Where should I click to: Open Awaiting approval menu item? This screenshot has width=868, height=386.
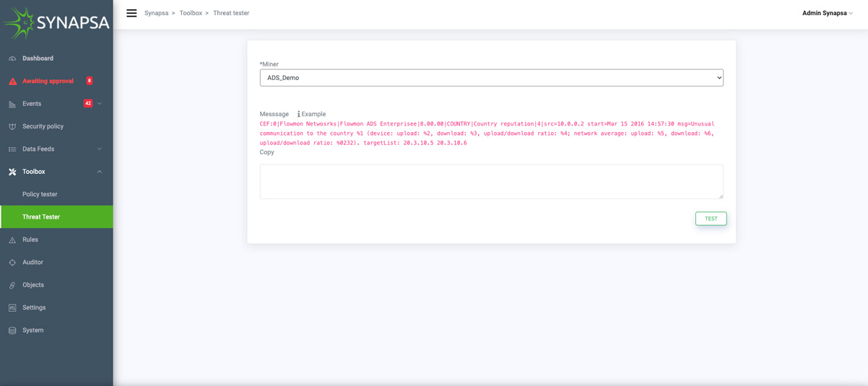coord(48,81)
